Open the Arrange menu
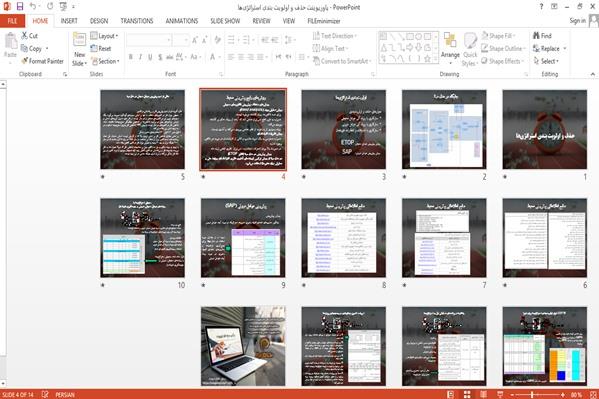The image size is (599, 399). click(x=450, y=48)
